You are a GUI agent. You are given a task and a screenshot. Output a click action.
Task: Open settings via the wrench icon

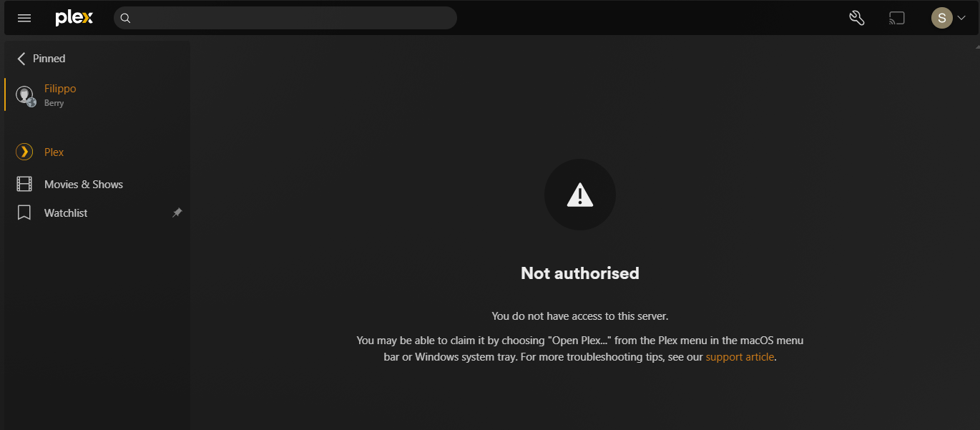pyautogui.click(x=857, y=18)
